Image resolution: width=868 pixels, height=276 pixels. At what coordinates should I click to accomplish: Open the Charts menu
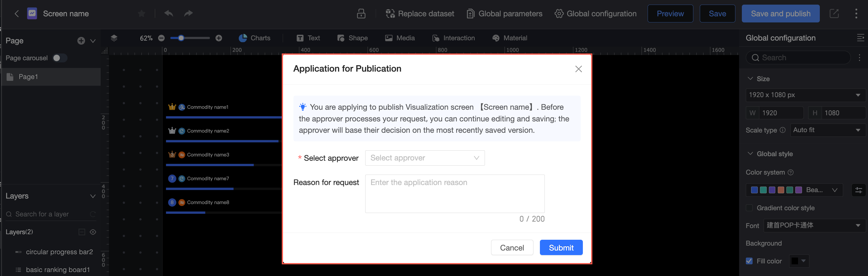click(x=254, y=38)
